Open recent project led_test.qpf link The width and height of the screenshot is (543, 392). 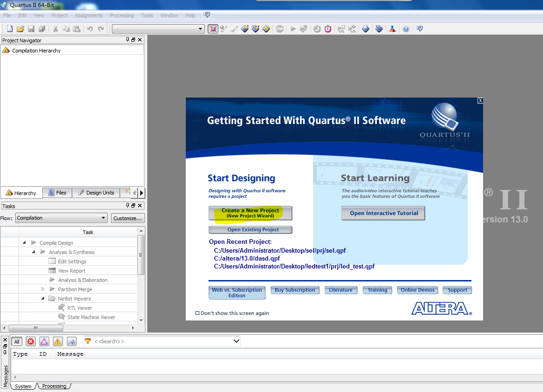pos(294,266)
